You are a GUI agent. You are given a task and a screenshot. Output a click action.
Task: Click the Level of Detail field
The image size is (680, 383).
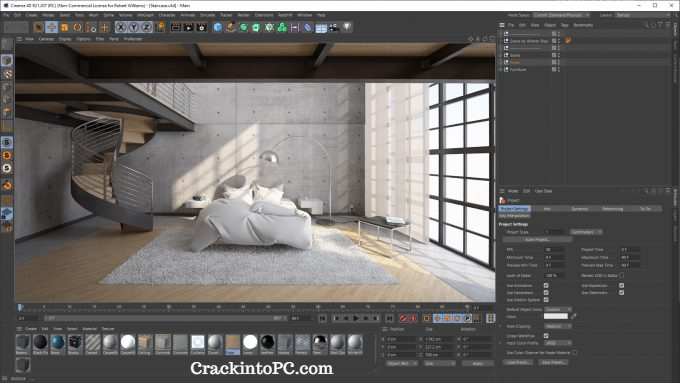554,275
